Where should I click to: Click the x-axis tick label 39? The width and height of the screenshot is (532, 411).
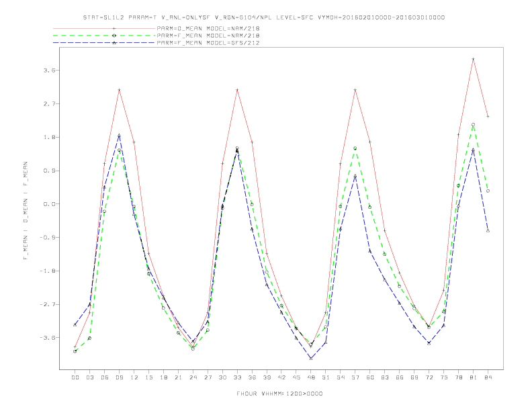[x=267, y=377]
